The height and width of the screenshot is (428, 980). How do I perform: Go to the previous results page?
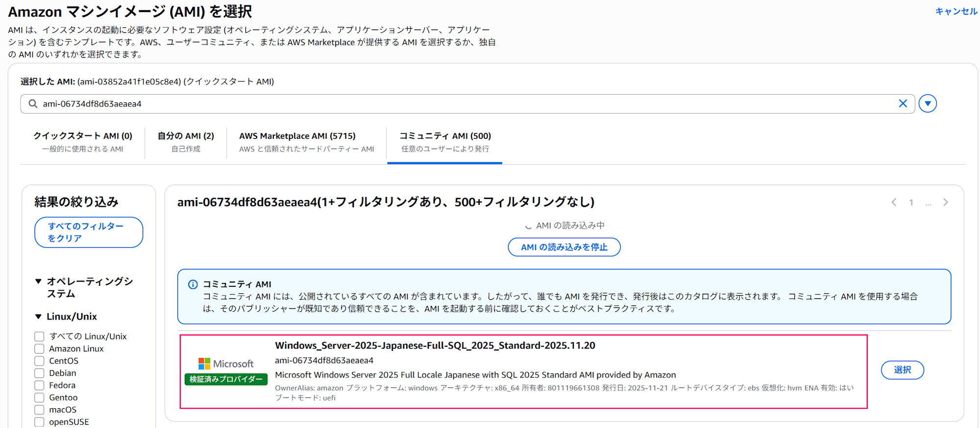click(894, 202)
